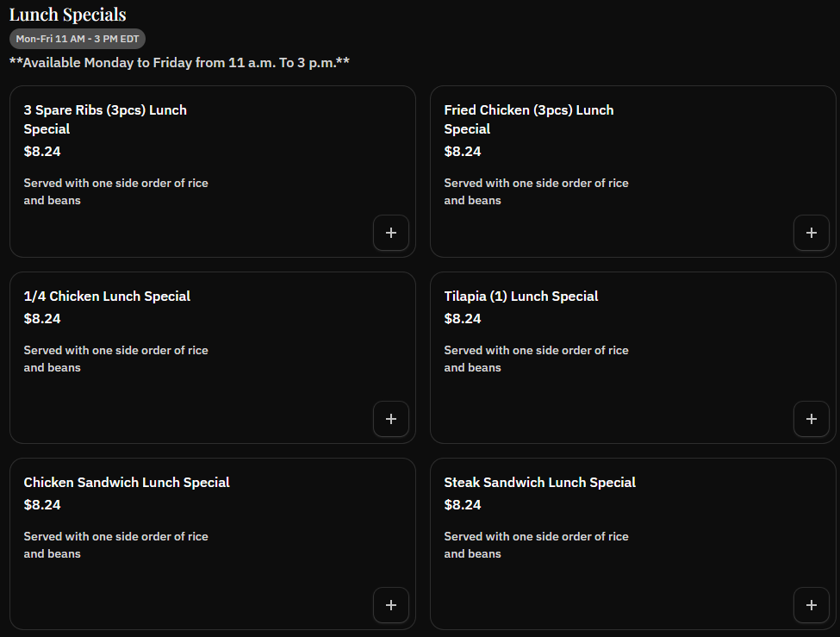Click the $8.24 price under 1/4 Chicken
Image resolution: width=840 pixels, height=637 pixels.
[x=42, y=318]
